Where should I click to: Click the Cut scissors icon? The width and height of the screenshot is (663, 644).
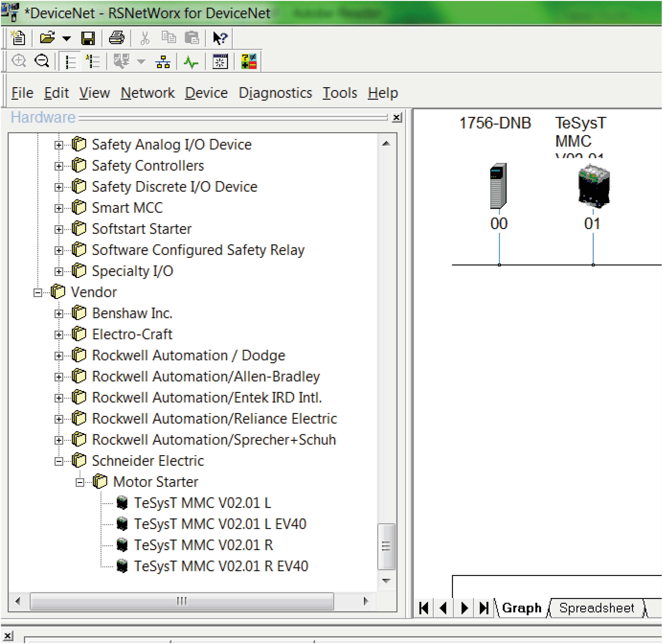(x=145, y=38)
